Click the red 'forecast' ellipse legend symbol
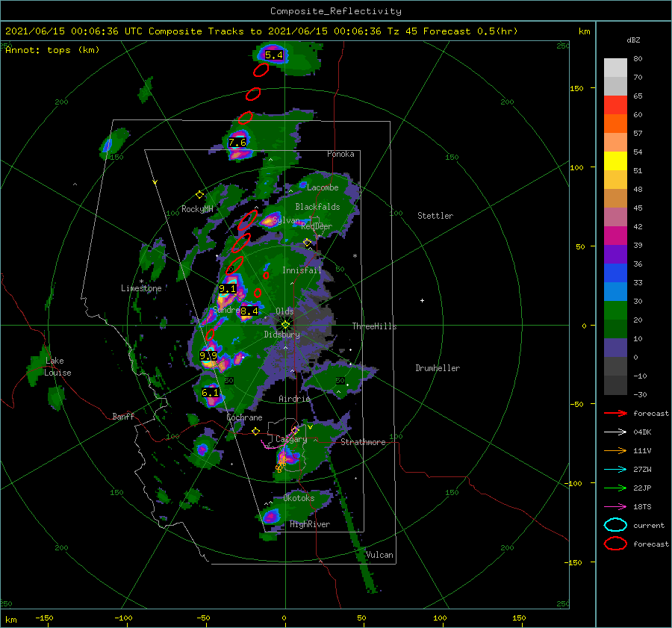This screenshot has height=628, width=672. coord(615,544)
